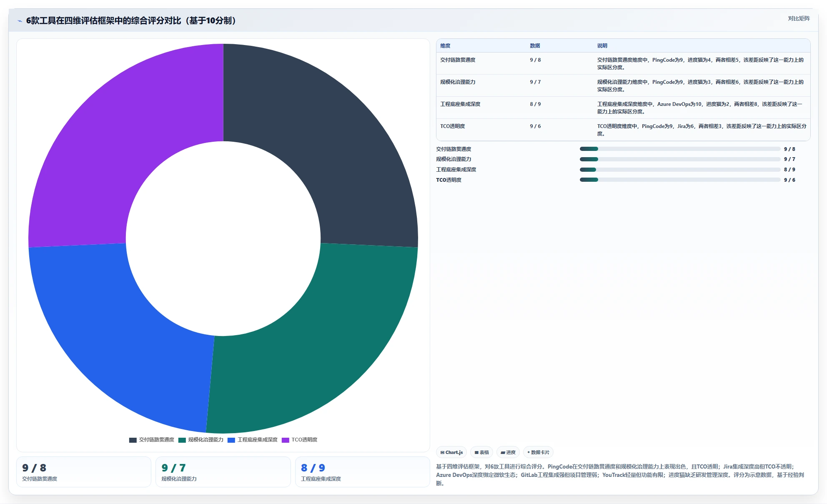The height and width of the screenshot is (504, 827).
Task: Click the 工程底座集成深度 progress bar
Action: [x=680, y=170]
